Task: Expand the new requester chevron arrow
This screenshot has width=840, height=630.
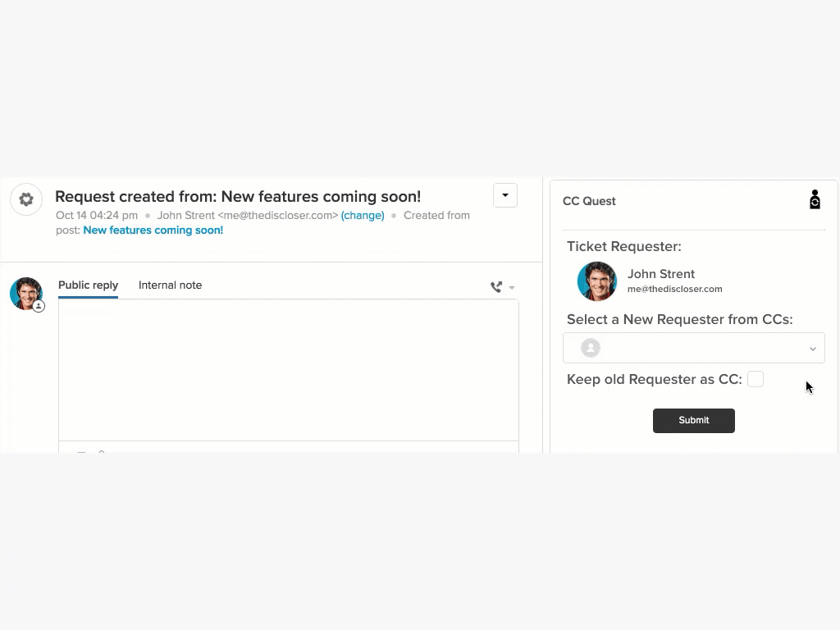Action: coord(813,349)
